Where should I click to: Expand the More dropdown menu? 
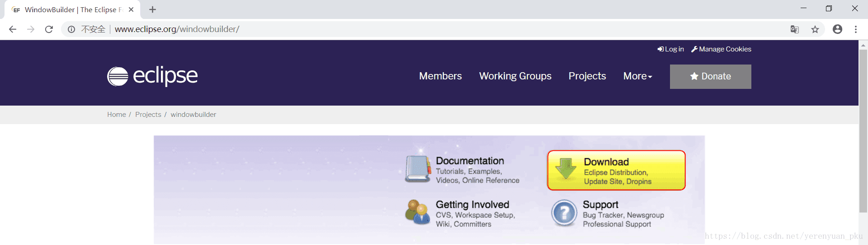(638, 76)
